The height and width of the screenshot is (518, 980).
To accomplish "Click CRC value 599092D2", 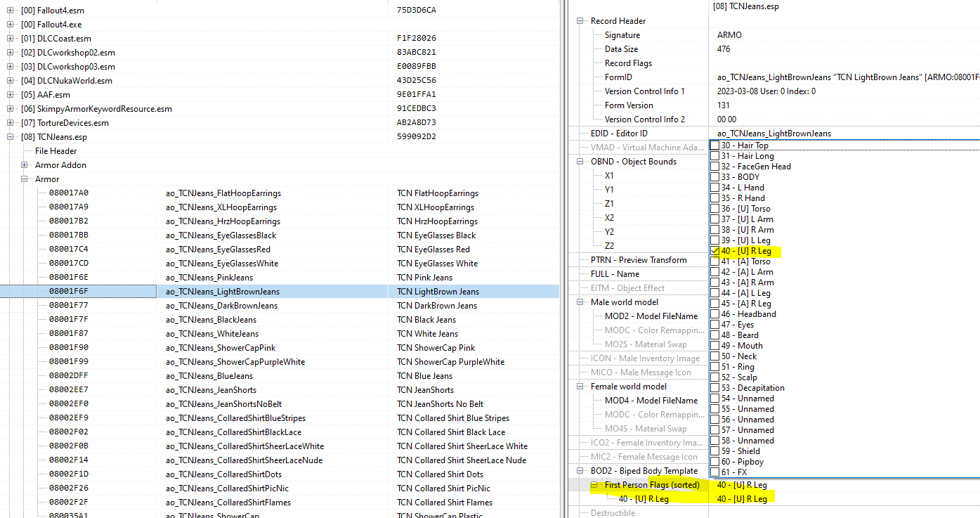I will point(417,137).
